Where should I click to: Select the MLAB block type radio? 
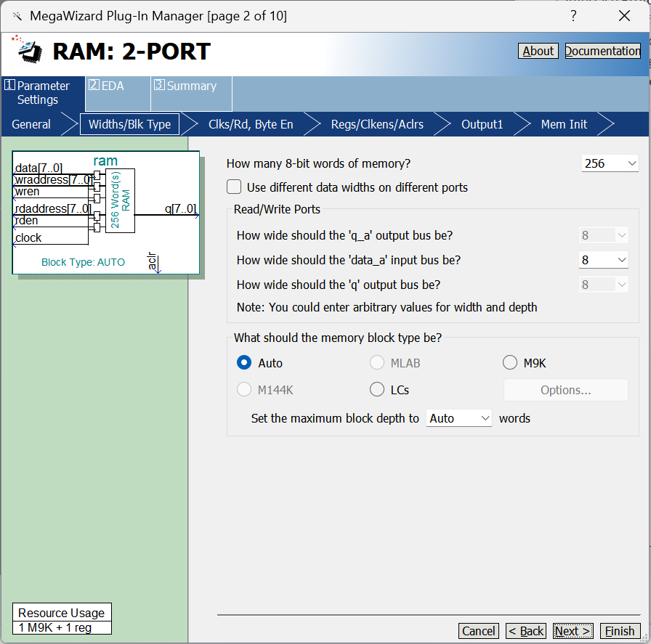[377, 362]
